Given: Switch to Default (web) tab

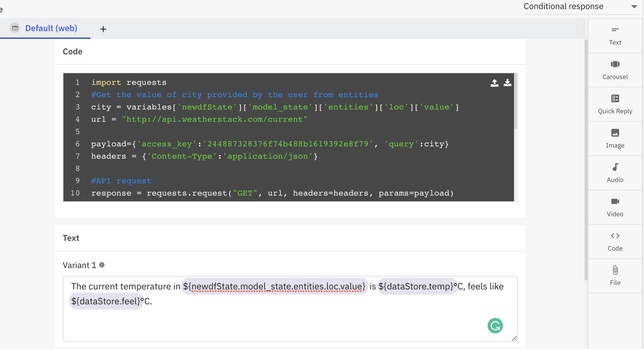Looking at the screenshot, I should pyautogui.click(x=45, y=28).
